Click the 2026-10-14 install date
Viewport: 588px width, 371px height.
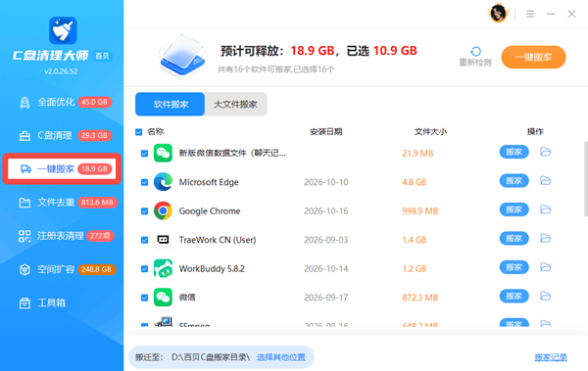(326, 268)
